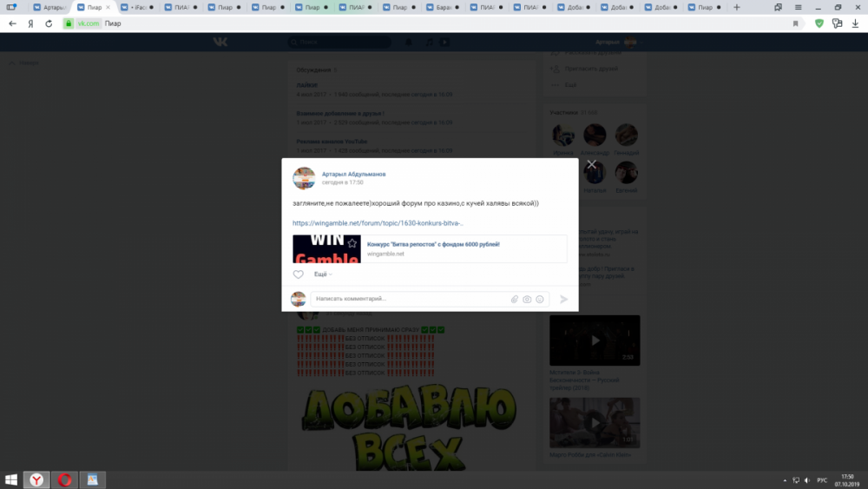868x489 pixels.
Task: Open the emoji picker smiley icon
Action: 540,299
